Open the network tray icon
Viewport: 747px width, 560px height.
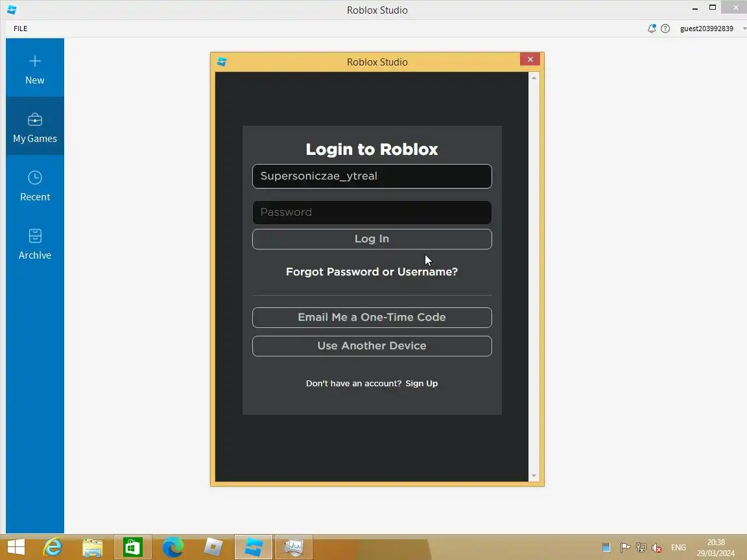(x=641, y=548)
